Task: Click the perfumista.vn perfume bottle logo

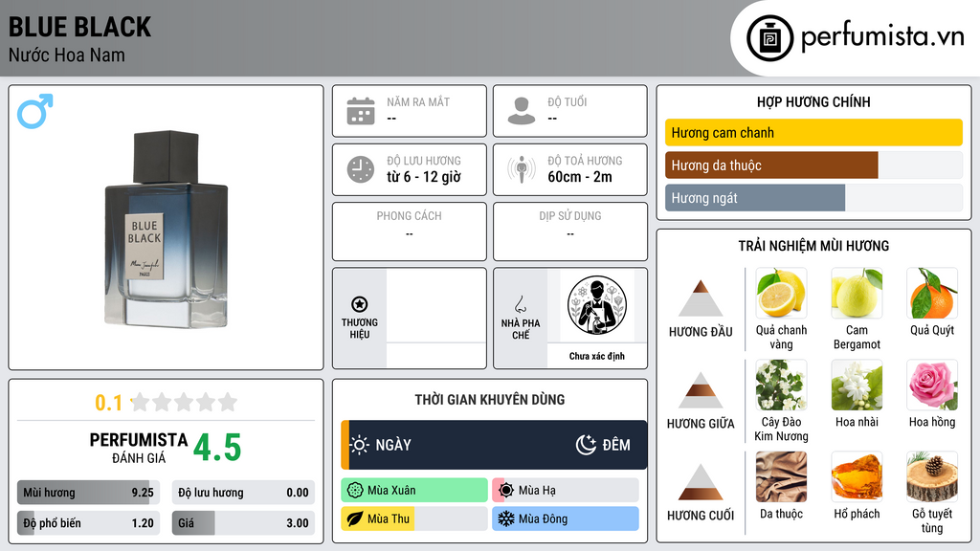Action: (769, 38)
